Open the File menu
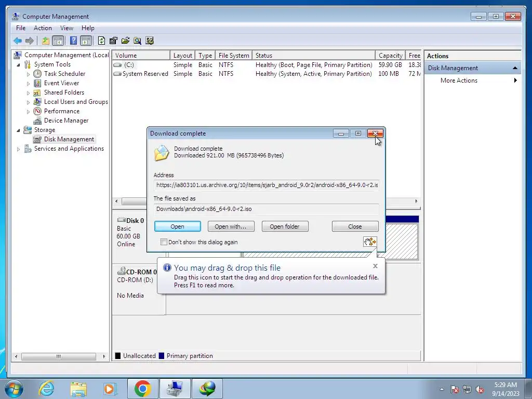Image resolution: width=532 pixels, height=399 pixels. coord(21,28)
